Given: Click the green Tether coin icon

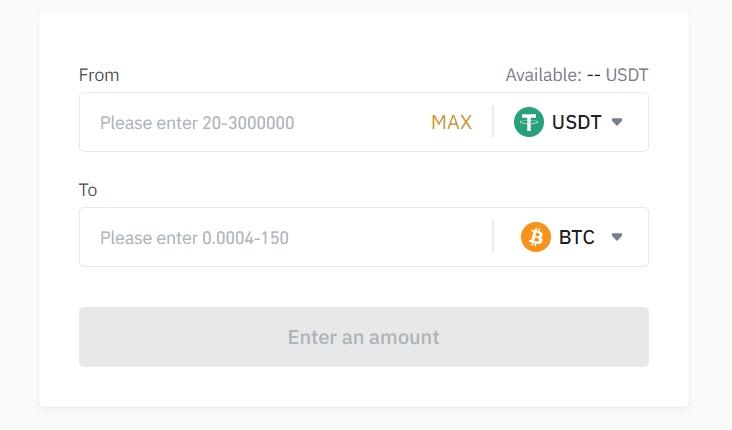Looking at the screenshot, I should [528, 122].
